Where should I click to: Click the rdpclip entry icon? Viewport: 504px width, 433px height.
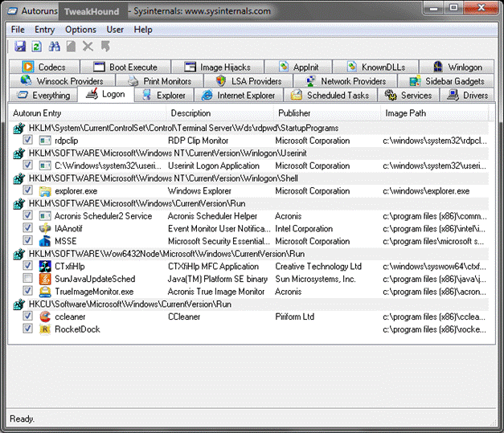[45, 141]
